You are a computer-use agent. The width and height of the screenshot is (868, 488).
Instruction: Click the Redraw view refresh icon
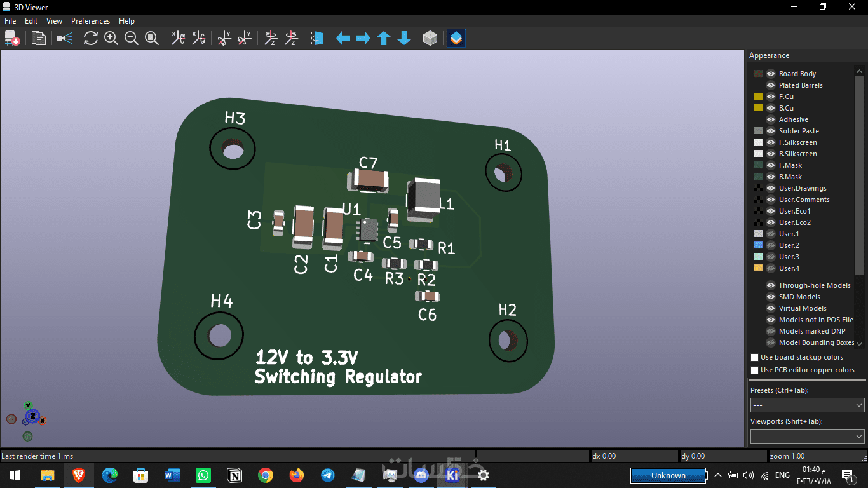click(x=91, y=39)
